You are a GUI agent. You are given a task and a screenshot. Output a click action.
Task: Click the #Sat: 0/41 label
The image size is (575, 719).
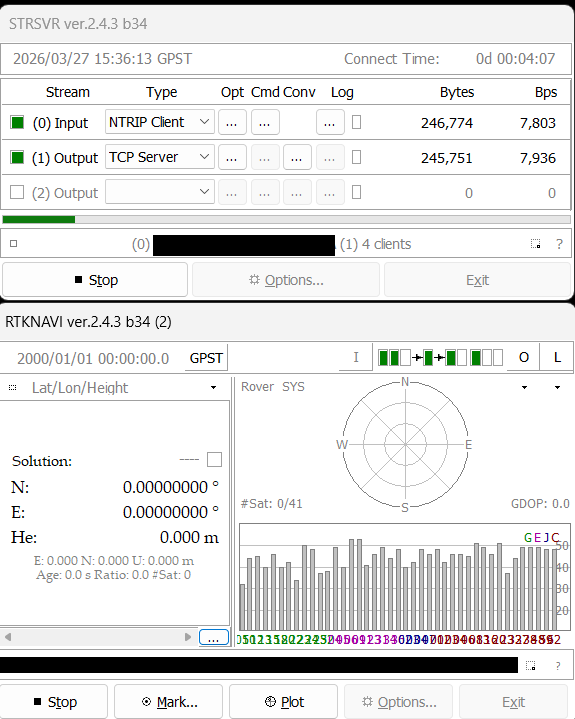tap(271, 503)
